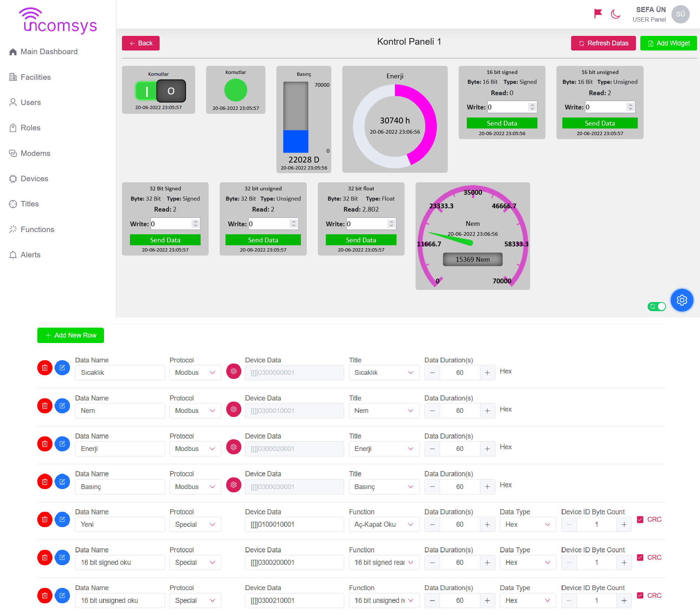
Task: Expand Protocol dropdown for Sıcaklık row
Action: click(195, 373)
